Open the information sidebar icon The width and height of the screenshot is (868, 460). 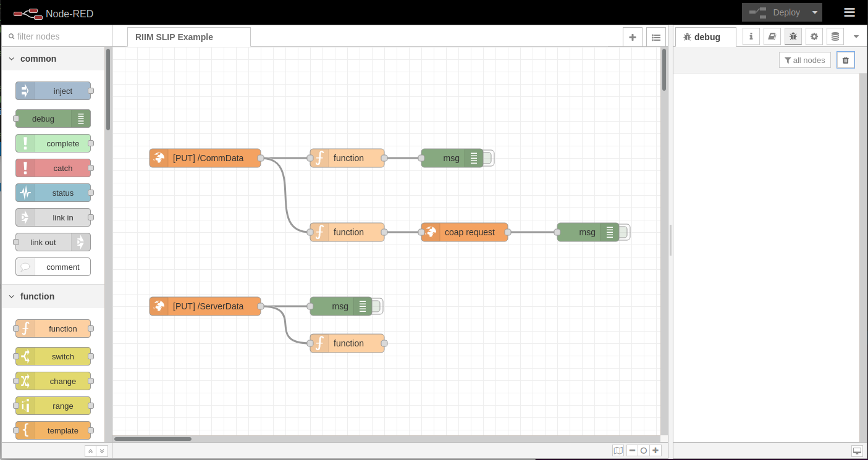coord(751,36)
